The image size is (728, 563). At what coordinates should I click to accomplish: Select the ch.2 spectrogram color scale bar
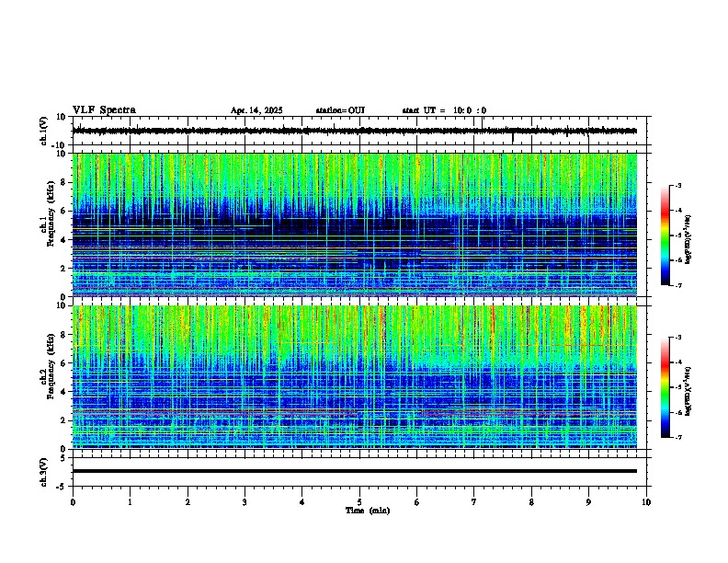tap(665, 387)
